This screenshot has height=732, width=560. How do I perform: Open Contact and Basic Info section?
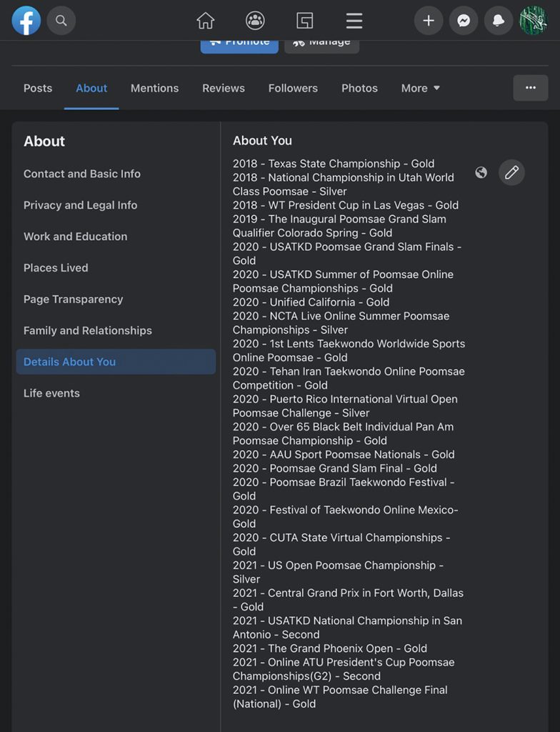tap(82, 174)
